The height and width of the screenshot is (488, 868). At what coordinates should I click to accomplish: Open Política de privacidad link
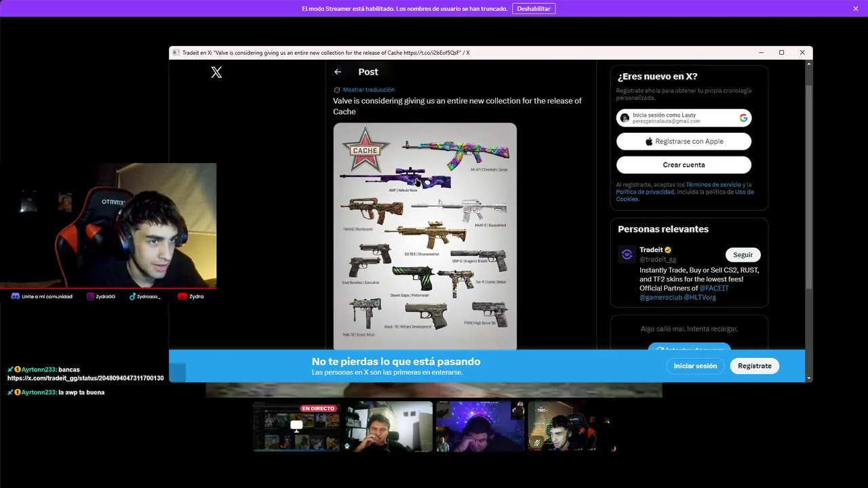[x=645, y=192]
